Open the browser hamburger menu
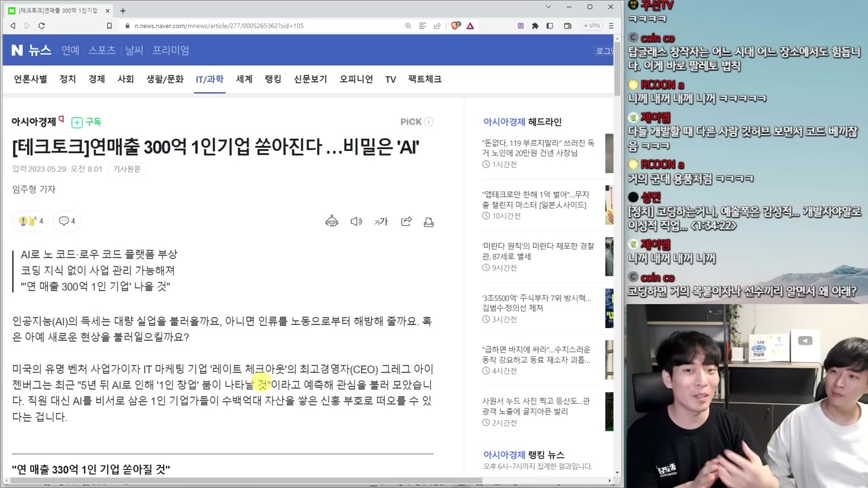868x488 pixels. [x=611, y=26]
